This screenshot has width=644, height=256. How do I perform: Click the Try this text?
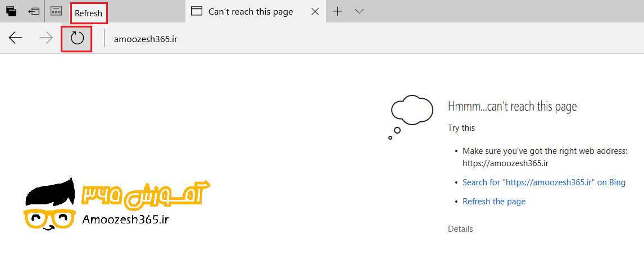point(461,128)
